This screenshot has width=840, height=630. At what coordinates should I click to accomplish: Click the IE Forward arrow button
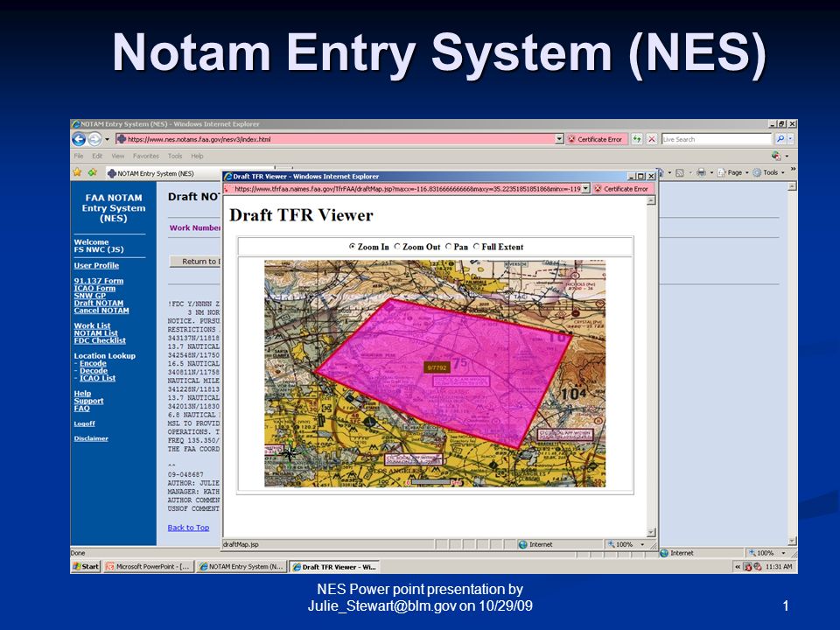tap(94, 139)
